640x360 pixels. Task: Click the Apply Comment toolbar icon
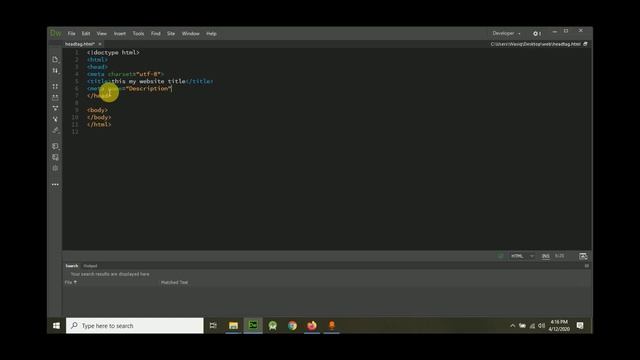(55, 146)
